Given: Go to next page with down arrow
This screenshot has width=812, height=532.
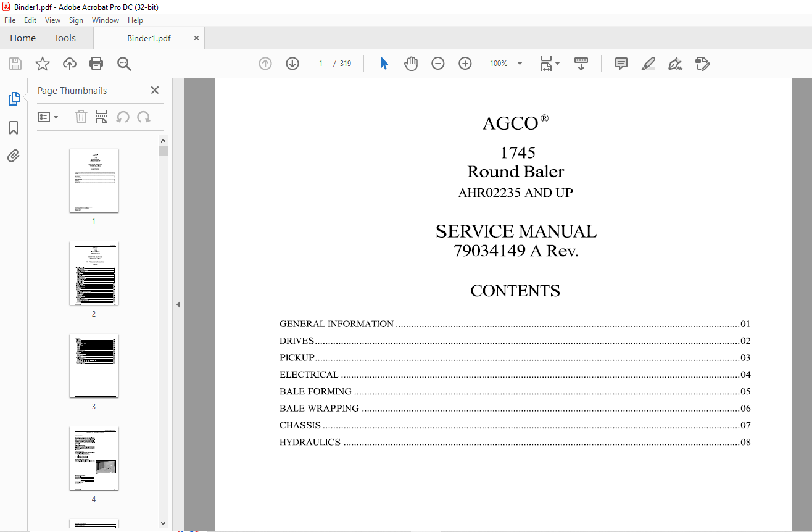Looking at the screenshot, I should (x=292, y=64).
